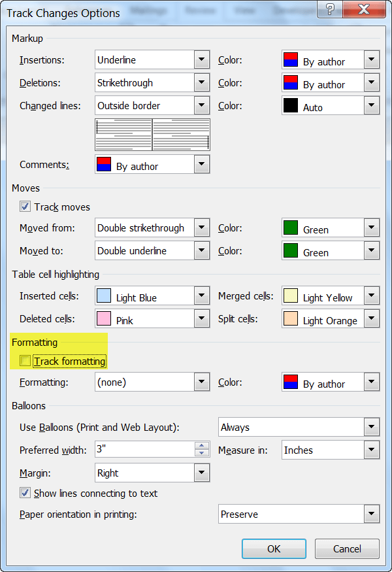Click the green Moved from color icon
This screenshot has width=392, height=572.
[291, 227]
